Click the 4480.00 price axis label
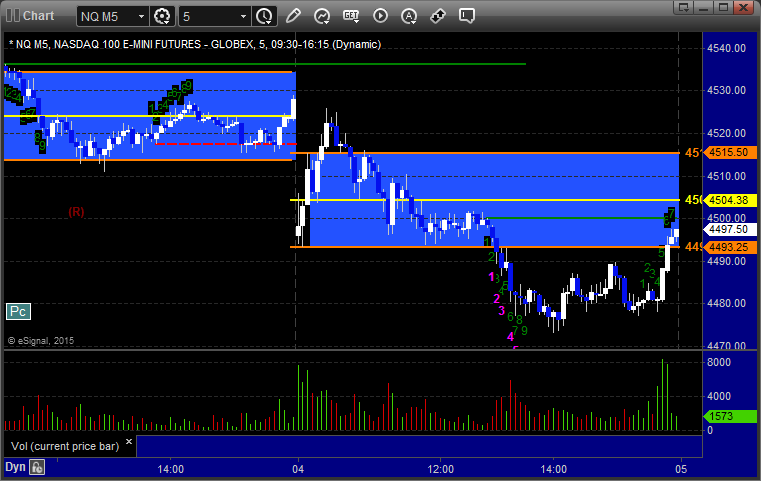Viewport: 761px width, 481px height. click(727, 303)
